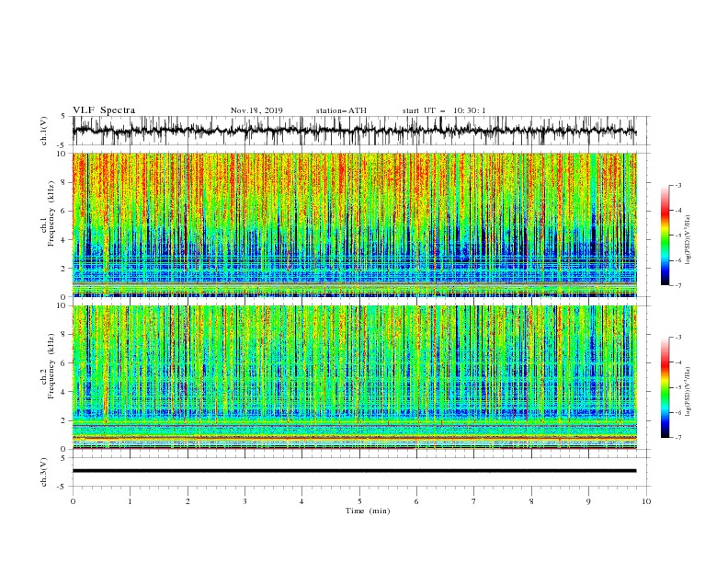
Task: Click the ch.1 "Frequency (kHz)" axis label
Action: pyautogui.click(x=51, y=213)
